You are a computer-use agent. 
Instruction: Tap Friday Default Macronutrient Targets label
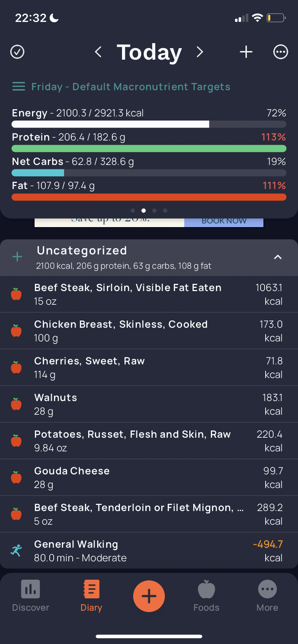131,87
